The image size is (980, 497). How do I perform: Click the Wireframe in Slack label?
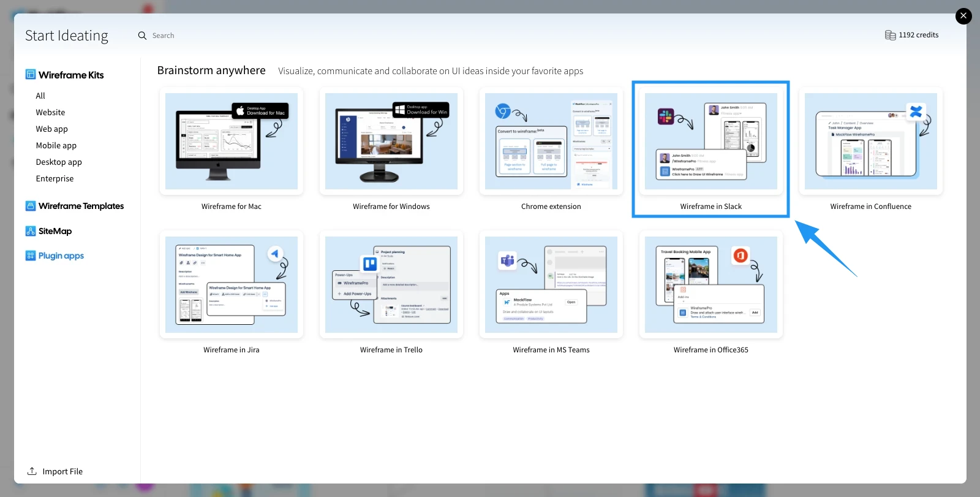(711, 207)
